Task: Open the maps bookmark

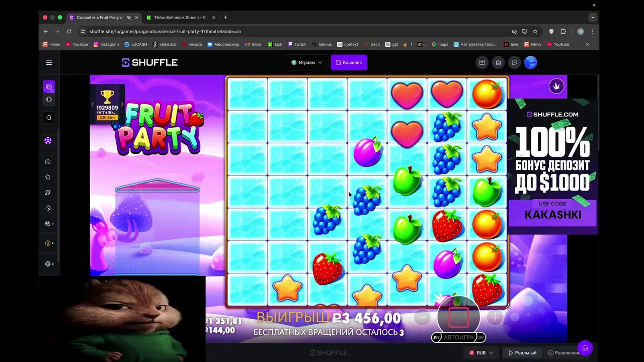Action: [440, 44]
